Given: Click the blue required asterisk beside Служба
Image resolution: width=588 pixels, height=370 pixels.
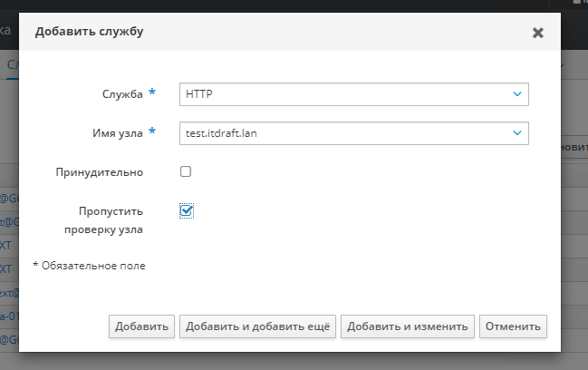Looking at the screenshot, I should [x=152, y=92].
